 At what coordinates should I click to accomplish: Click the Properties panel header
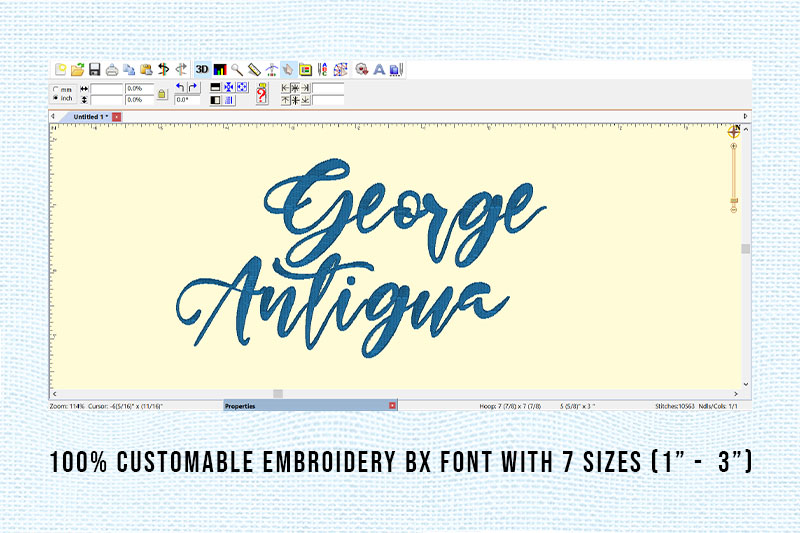310,406
